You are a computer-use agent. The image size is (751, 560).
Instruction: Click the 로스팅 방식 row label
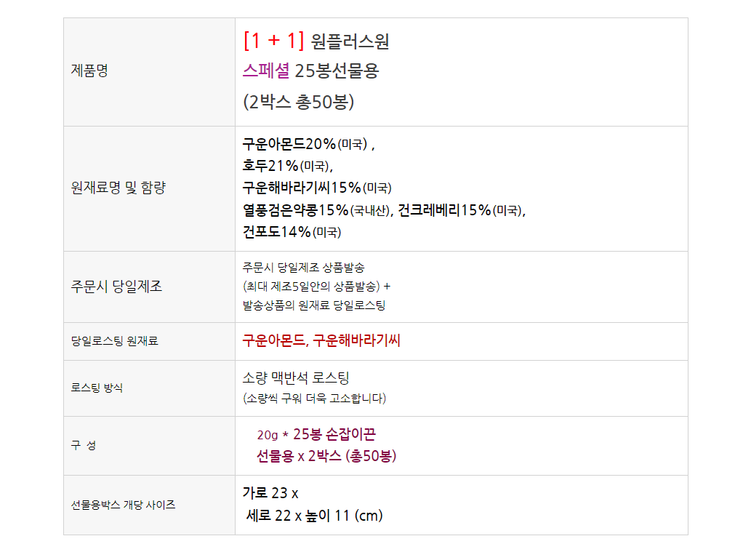[97, 388]
